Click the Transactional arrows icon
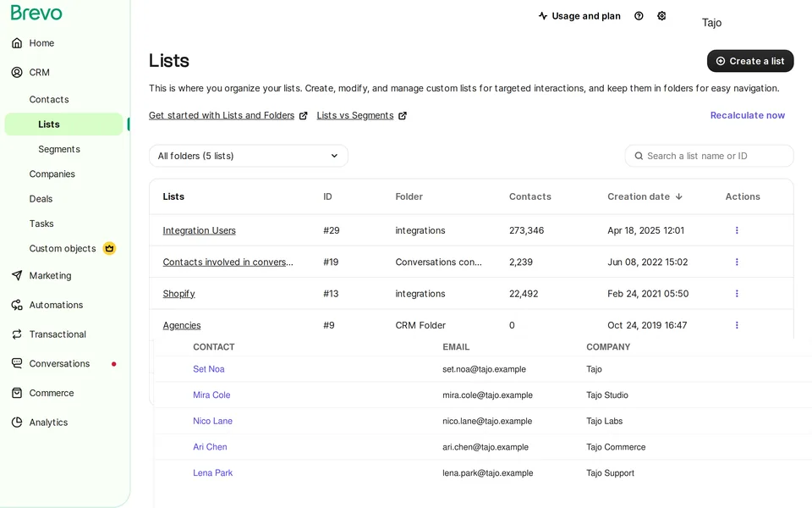Image resolution: width=812 pixels, height=508 pixels. coord(17,334)
